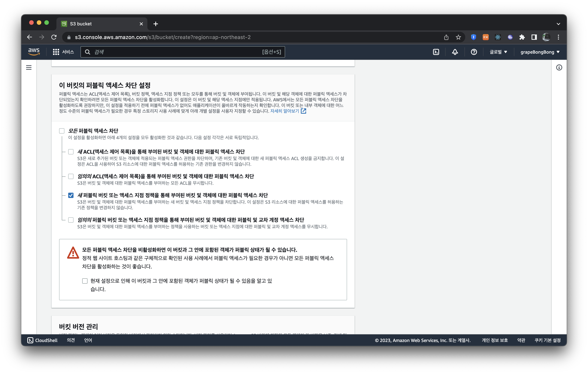Open AWS CloudShell icon in top navigation
This screenshot has width=588, height=374.
pos(436,52)
